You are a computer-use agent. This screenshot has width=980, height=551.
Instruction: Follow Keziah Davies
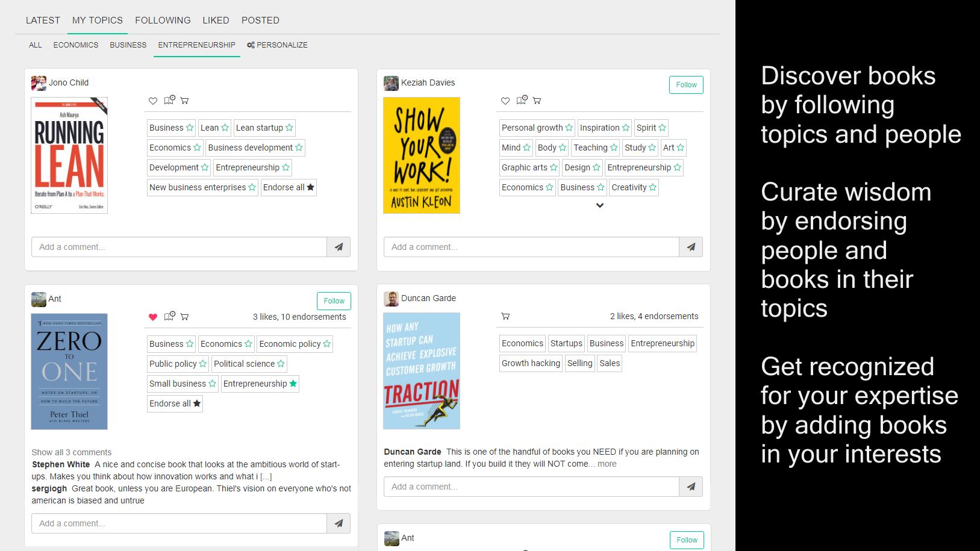(x=686, y=85)
